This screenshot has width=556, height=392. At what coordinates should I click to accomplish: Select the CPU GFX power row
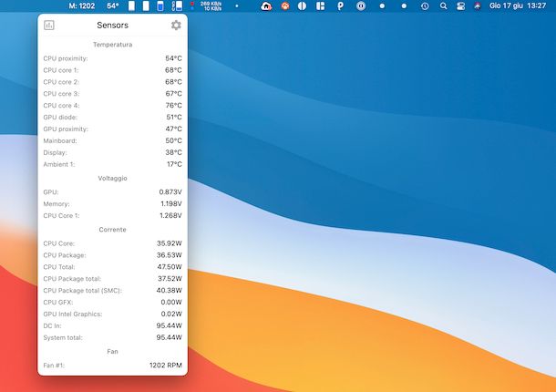point(112,303)
